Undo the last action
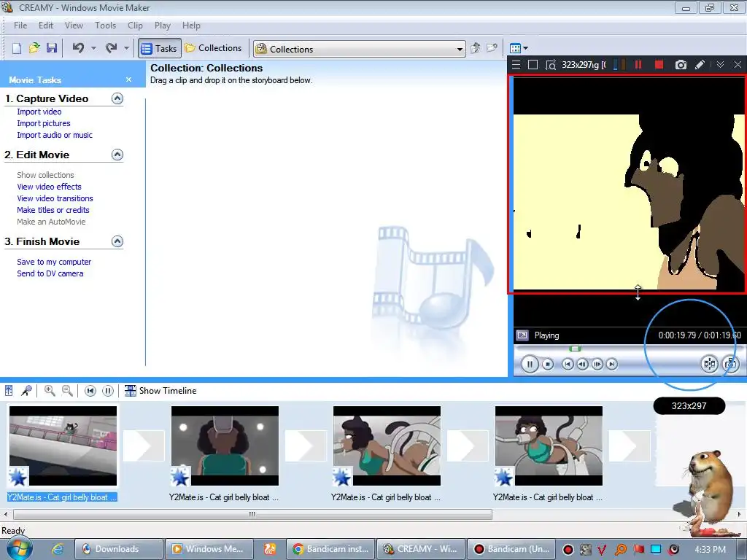 click(x=78, y=48)
